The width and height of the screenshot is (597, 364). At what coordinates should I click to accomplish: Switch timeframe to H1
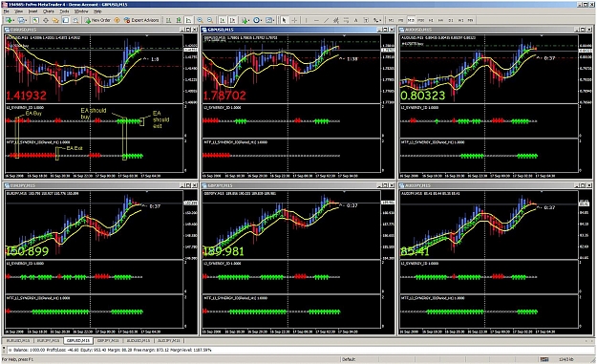(431, 20)
